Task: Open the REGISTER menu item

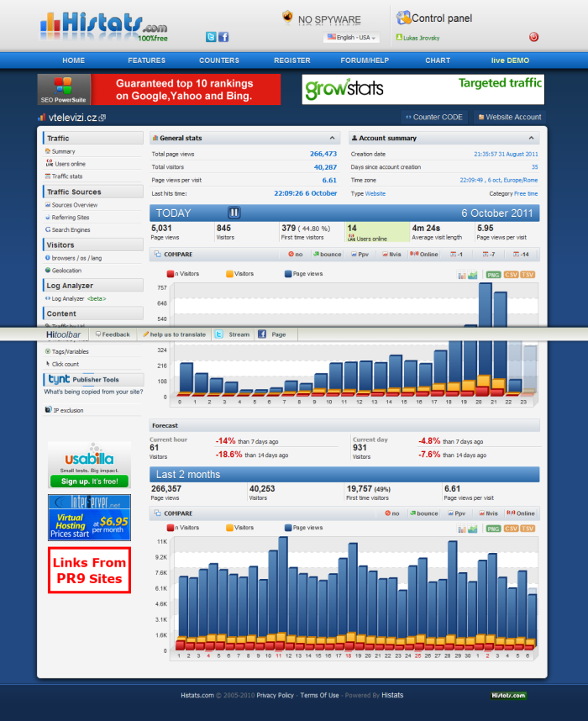Action: click(x=292, y=61)
